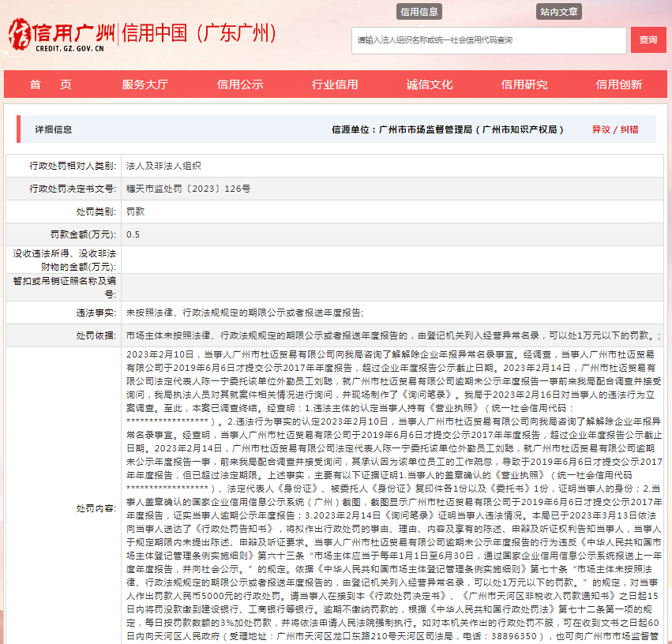This screenshot has width=672, height=644.
Task: Click the 异议 objection link
Action: click(x=601, y=129)
